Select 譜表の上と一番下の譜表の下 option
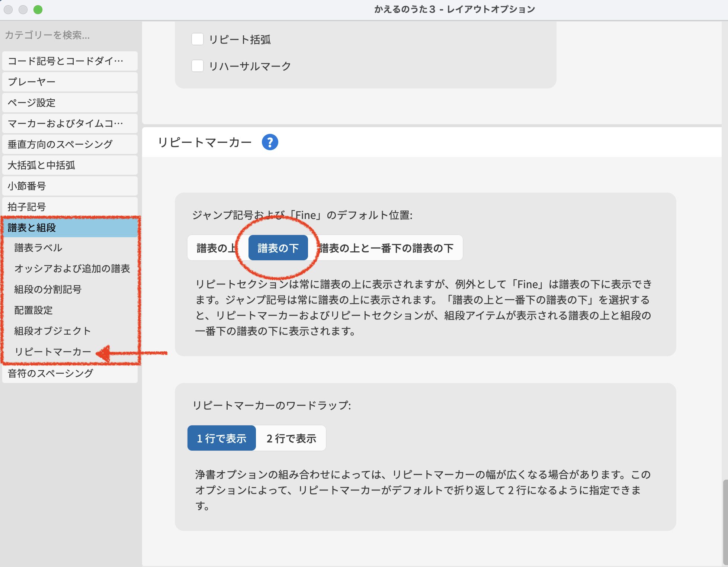Viewport: 728px width, 567px height. 387,248
